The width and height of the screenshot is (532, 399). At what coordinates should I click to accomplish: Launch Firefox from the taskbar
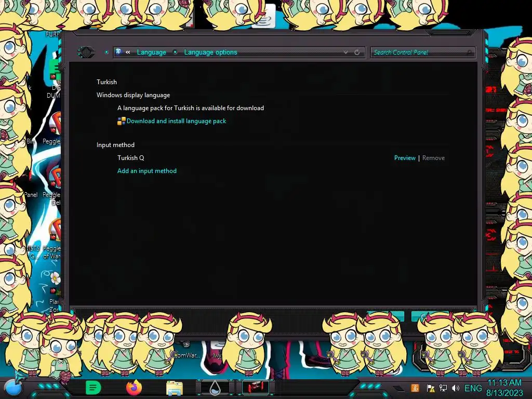134,388
